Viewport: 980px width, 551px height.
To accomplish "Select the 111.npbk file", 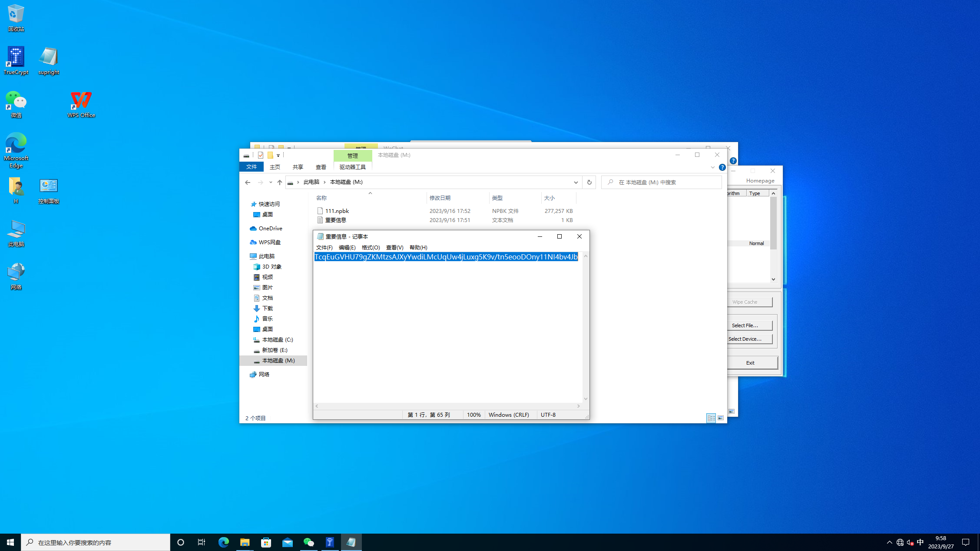I will pyautogui.click(x=337, y=211).
